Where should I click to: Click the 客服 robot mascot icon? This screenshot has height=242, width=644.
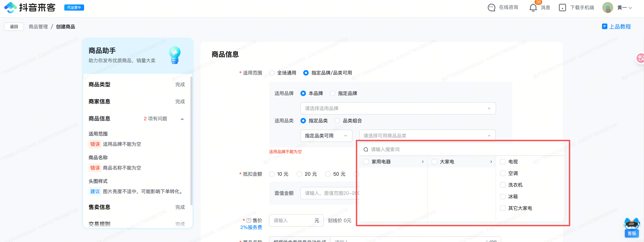[x=632, y=224]
